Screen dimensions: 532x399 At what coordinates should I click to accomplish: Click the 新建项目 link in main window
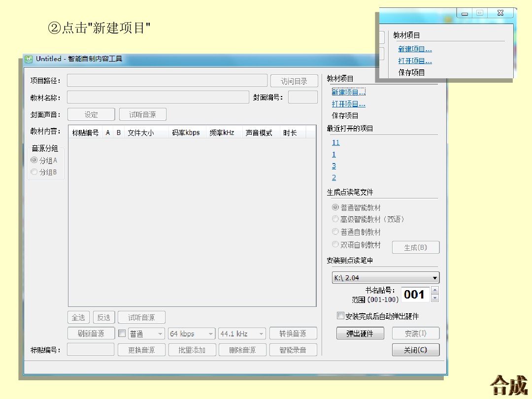348,92
